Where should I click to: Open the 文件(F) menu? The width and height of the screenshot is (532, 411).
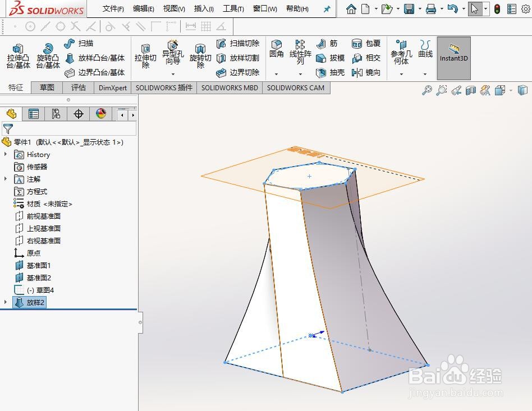coord(113,9)
